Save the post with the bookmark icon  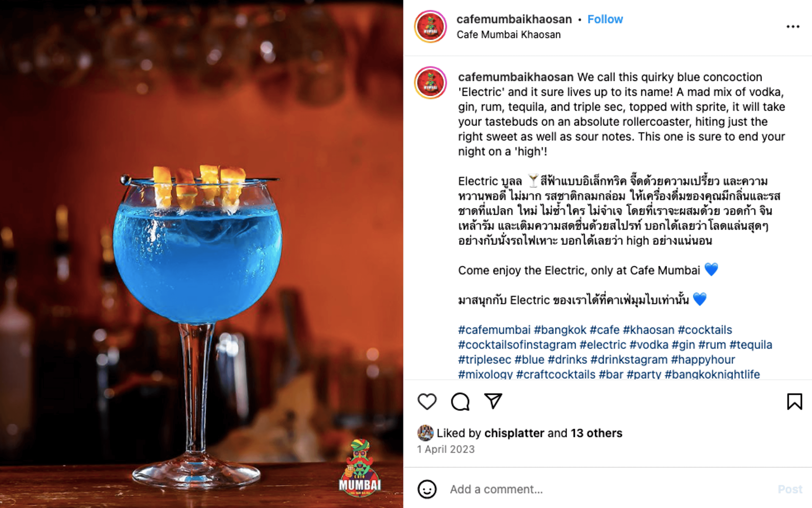pos(794,401)
